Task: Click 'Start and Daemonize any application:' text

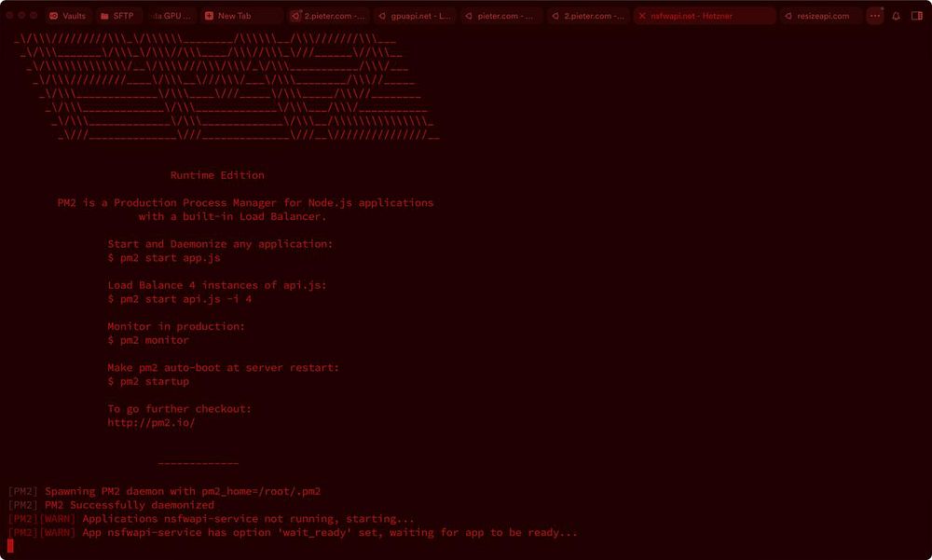Action: pyautogui.click(x=221, y=244)
